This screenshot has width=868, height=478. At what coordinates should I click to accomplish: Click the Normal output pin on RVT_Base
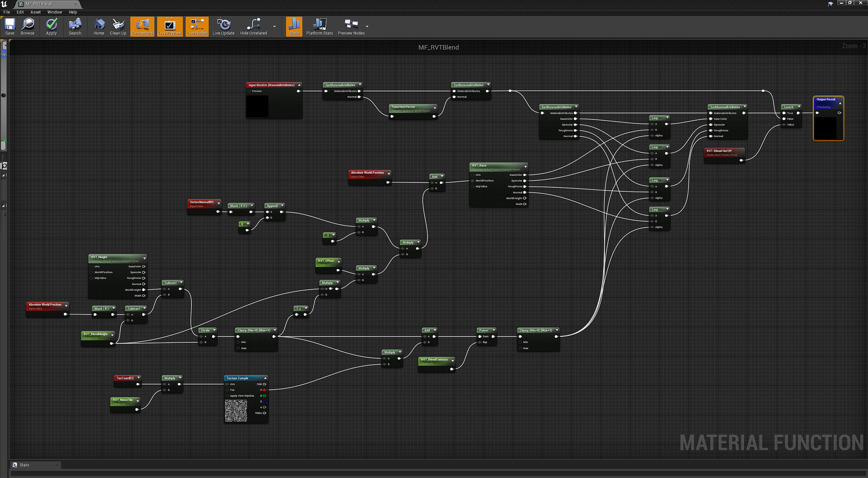point(524,193)
